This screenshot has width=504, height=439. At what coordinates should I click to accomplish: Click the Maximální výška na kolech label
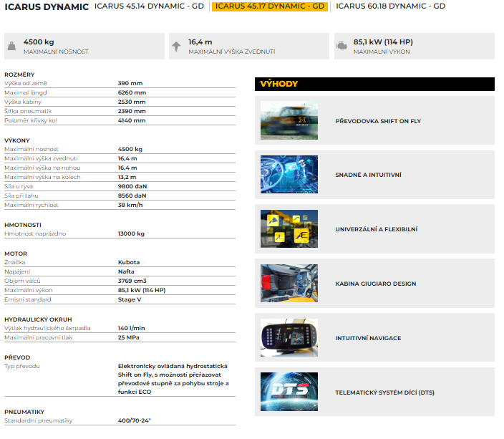42,177
